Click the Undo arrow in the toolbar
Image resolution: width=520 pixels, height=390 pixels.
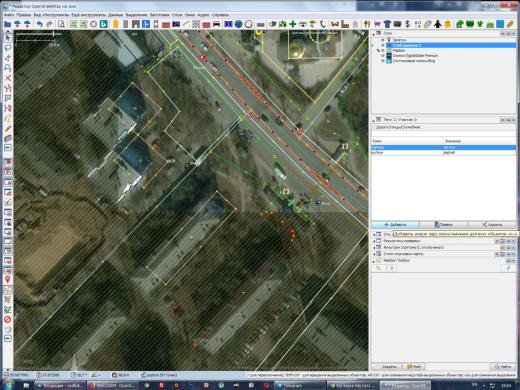coord(40,24)
